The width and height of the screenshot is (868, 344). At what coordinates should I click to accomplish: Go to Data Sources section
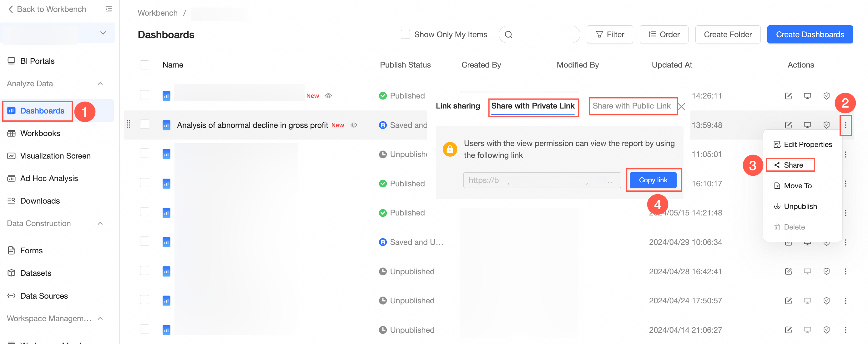click(x=44, y=296)
